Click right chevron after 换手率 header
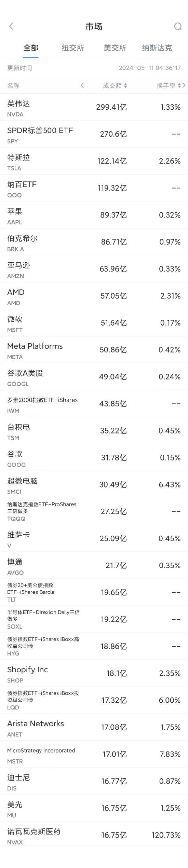The height and width of the screenshot is (868, 188). (x=184, y=85)
